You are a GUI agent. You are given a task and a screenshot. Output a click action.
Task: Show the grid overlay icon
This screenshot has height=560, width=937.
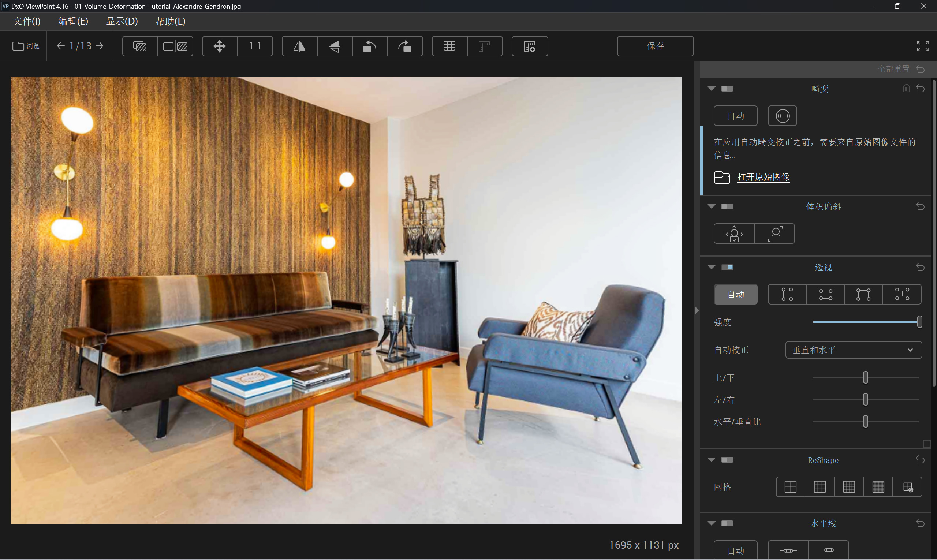coord(449,46)
